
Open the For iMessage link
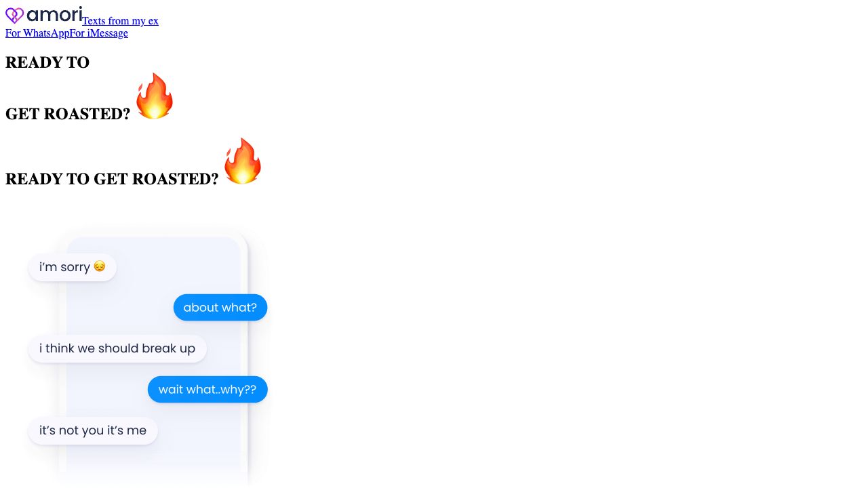(98, 33)
